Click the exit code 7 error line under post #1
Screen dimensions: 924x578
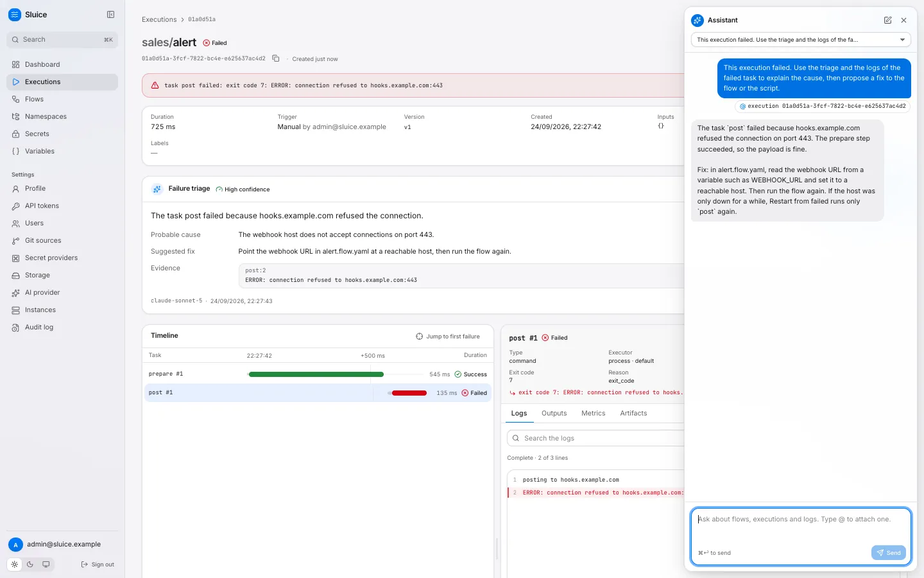tap(596, 392)
